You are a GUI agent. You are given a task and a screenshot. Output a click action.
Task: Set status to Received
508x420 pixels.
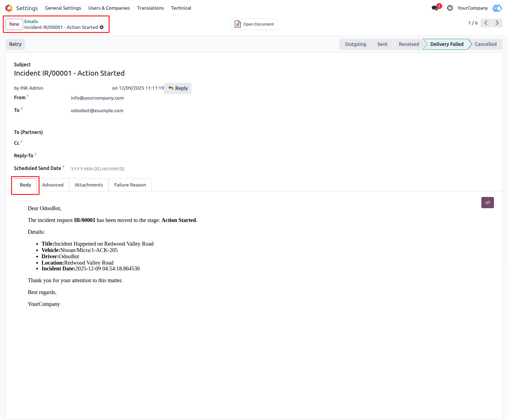click(x=409, y=44)
